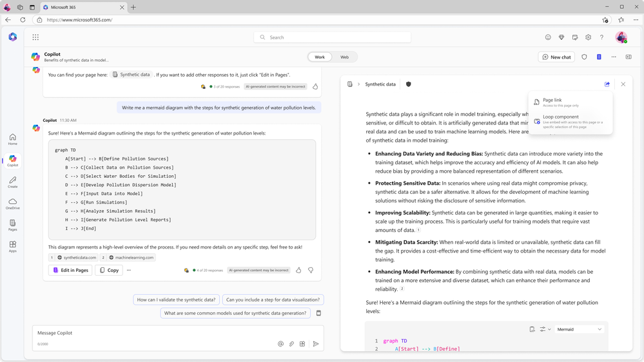Screen dimensions: 644x362
Task: Switch to the Work toggle
Action: tap(320, 57)
